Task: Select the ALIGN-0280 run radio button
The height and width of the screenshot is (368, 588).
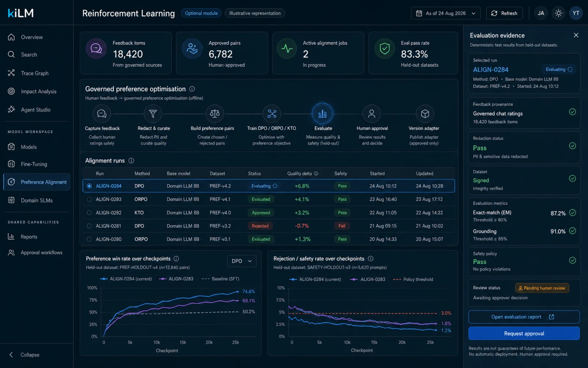Action: pos(89,239)
